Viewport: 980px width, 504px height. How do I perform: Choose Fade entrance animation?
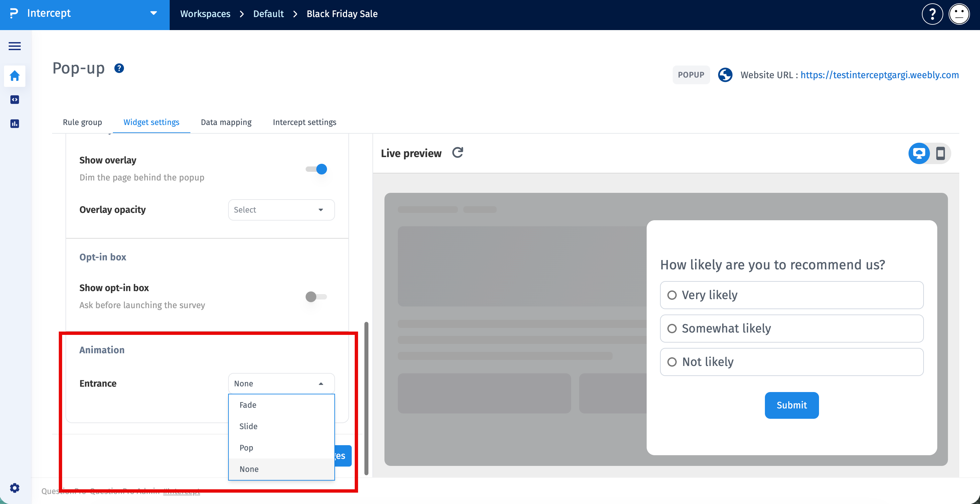coord(281,405)
